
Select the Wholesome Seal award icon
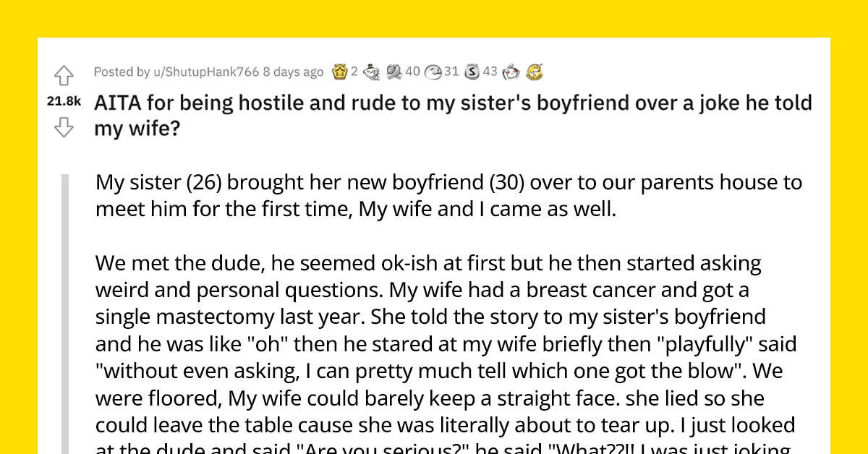(433, 72)
